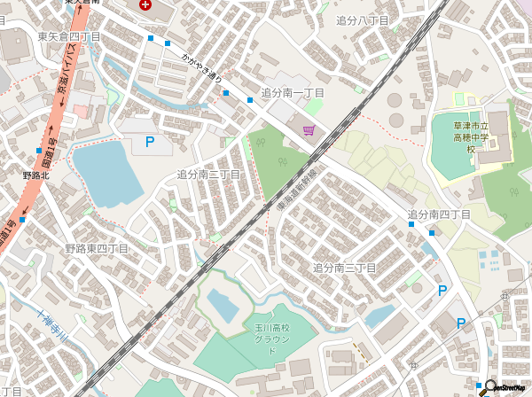Click the 草津市立高穂中学校 school label
The image size is (532, 397).
tap(471, 137)
